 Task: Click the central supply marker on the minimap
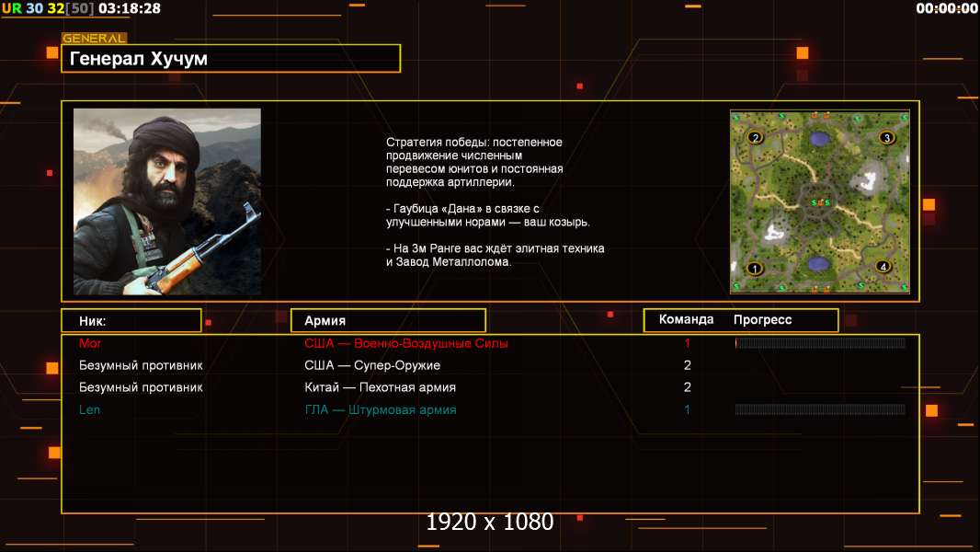coord(820,202)
